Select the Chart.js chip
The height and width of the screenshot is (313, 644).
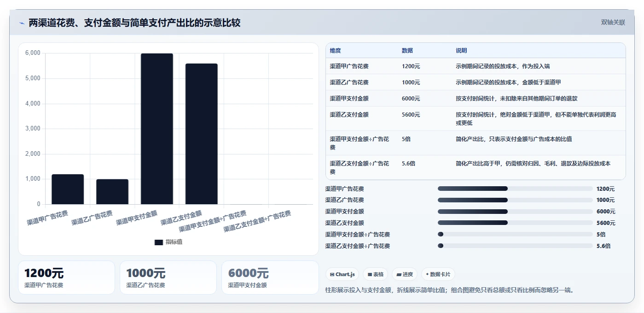click(x=342, y=274)
